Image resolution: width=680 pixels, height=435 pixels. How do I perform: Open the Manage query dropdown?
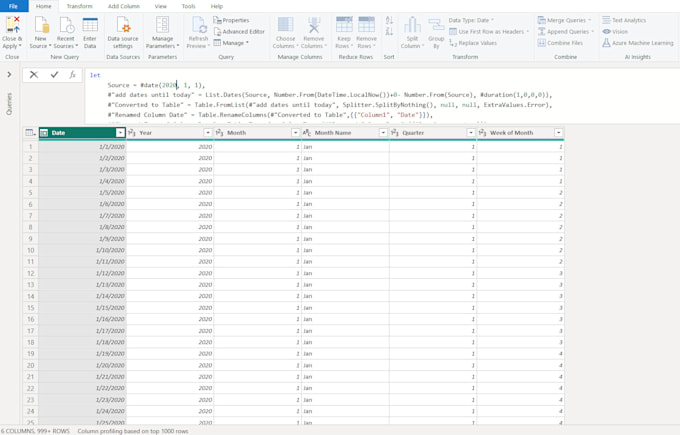point(231,43)
